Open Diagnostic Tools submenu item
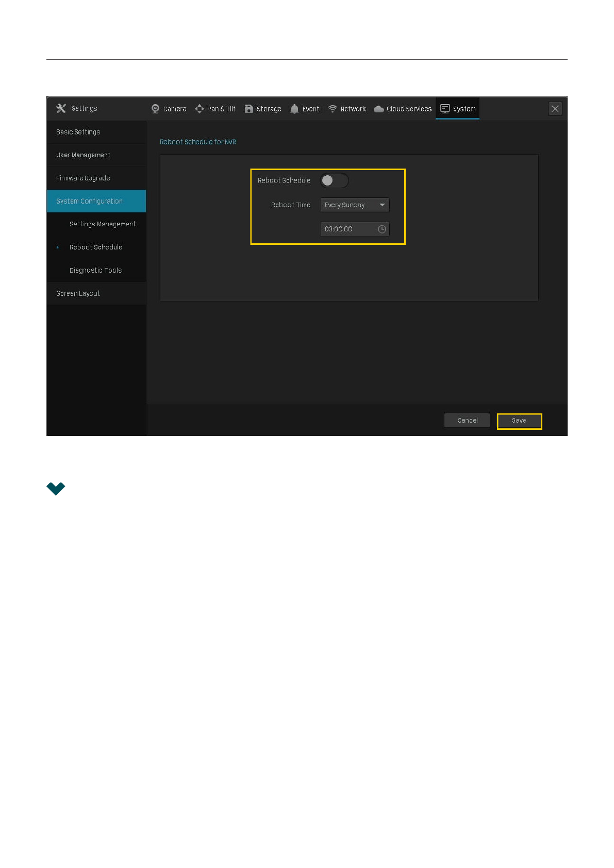614x868 pixels. click(96, 271)
